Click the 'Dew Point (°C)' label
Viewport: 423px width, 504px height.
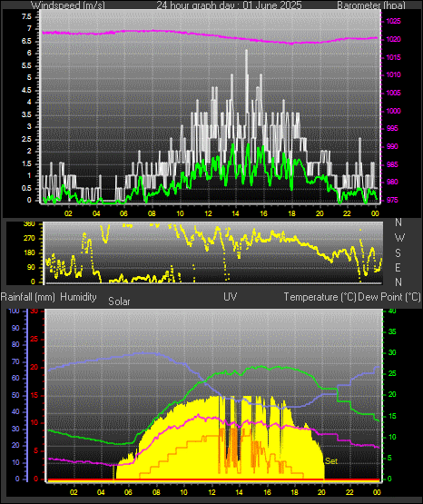tap(389, 297)
